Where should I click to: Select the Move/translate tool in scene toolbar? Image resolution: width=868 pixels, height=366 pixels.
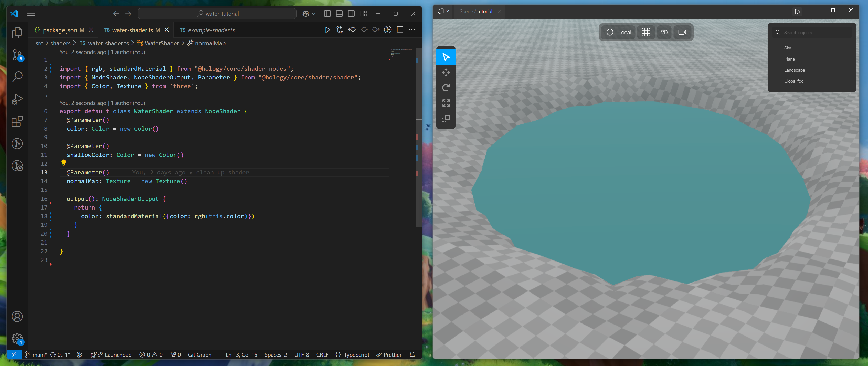(x=446, y=72)
